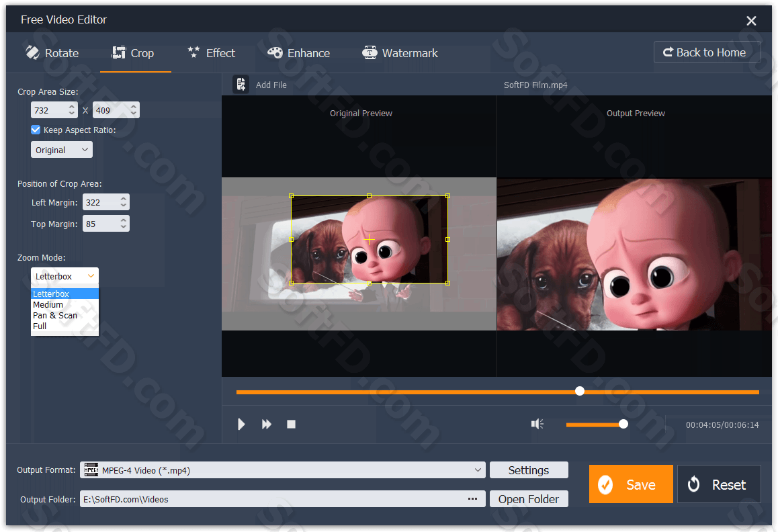Click the playback time 00:04:05/00:06:14
The height and width of the screenshot is (532, 778).
722,425
